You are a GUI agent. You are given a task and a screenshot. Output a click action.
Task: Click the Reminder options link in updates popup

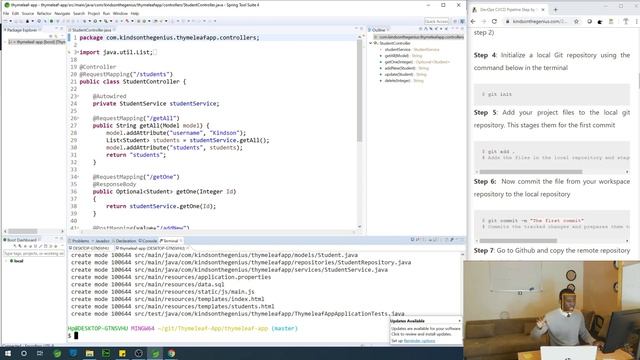(x=419, y=341)
